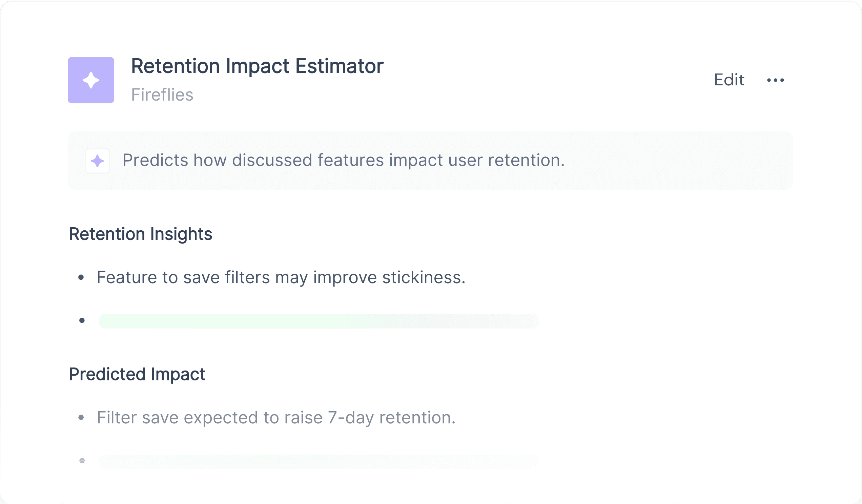862x504 pixels.
Task: Click the description text about predicting retention
Action: [344, 160]
